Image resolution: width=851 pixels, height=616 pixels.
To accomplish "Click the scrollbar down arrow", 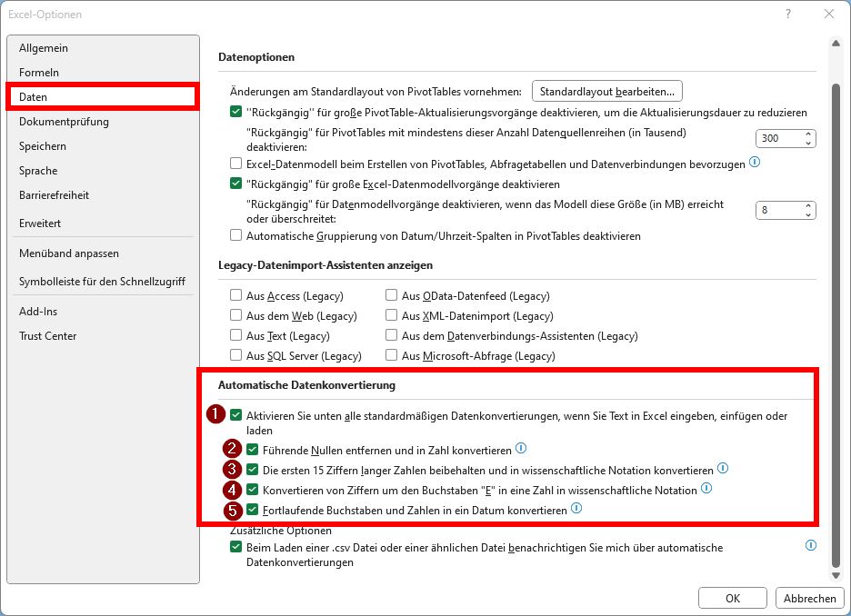I will (x=836, y=574).
